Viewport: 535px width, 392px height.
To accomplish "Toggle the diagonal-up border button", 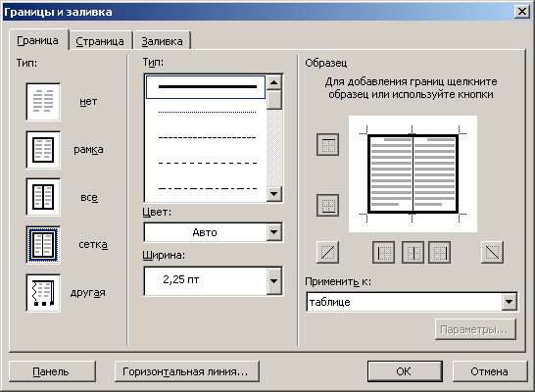I will point(327,253).
